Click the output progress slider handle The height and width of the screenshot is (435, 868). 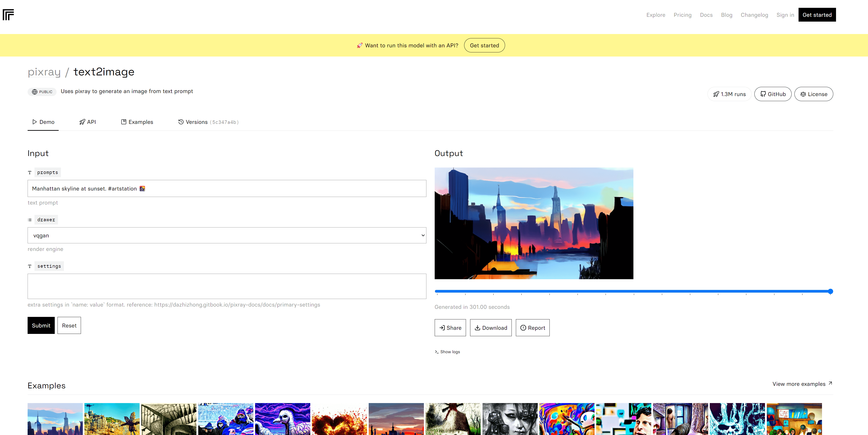coord(830,291)
